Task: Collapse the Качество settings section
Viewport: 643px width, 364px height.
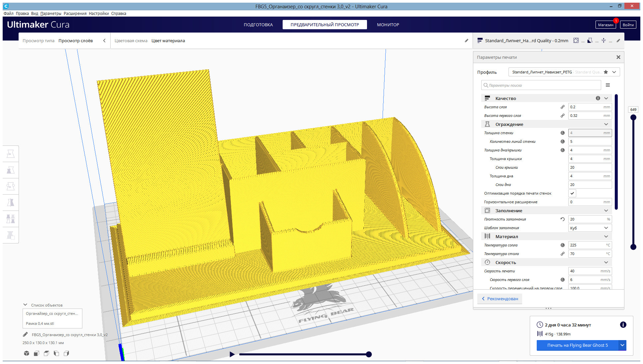Action: pyautogui.click(x=606, y=98)
